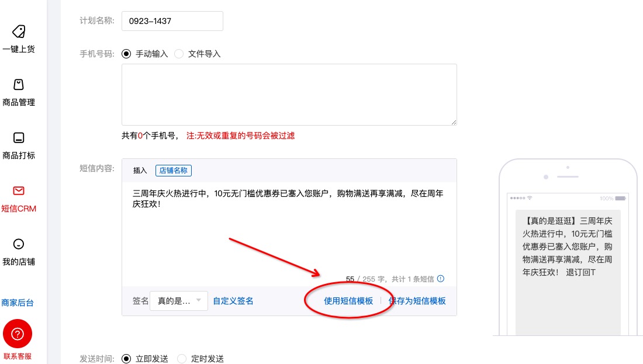
Task: Go to 我的店铺 smiley icon
Action: [19, 244]
